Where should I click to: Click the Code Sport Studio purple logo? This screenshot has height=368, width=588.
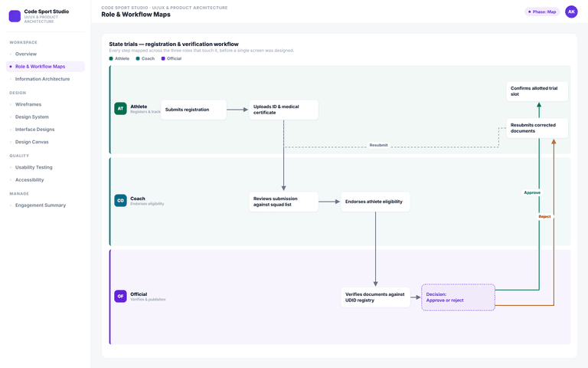15,16
